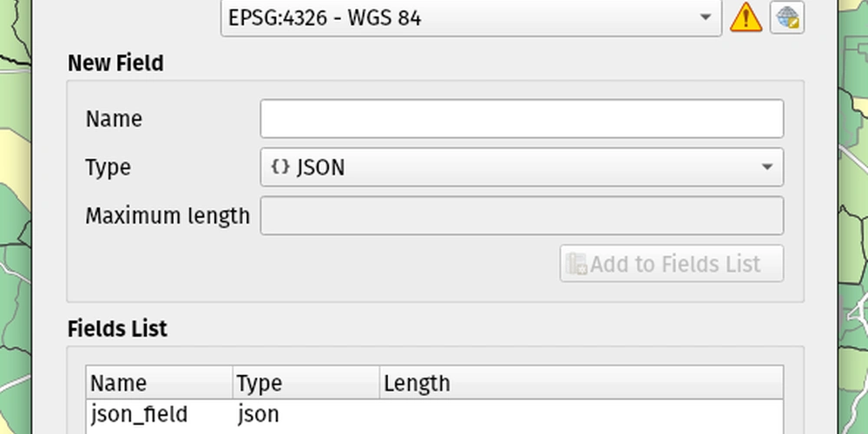Click the curly braces JSON type icon
Viewport: 868px width, 434px height.
280,167
